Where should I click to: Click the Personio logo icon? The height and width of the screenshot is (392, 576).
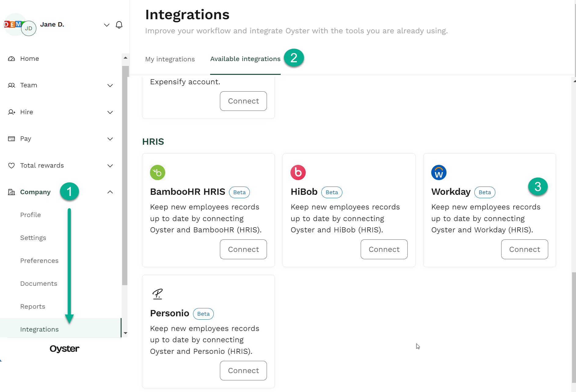(x=157, y=293)
